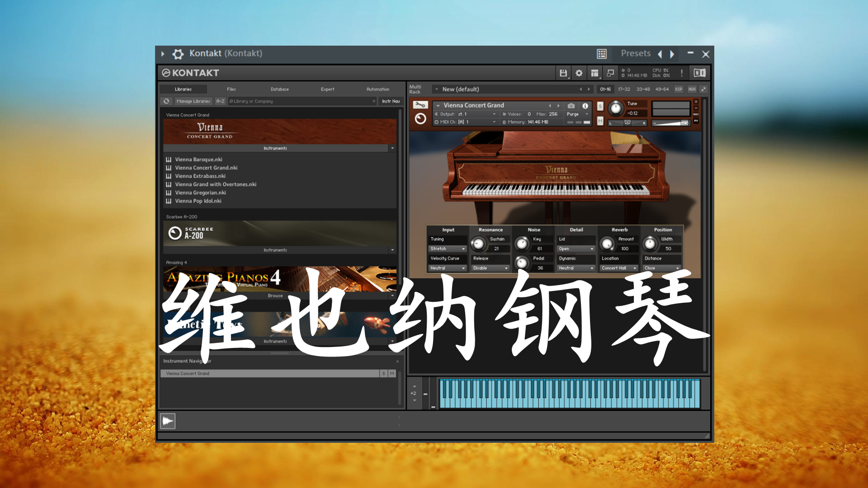Switch to the Libraries tab
This screenshot has height=488, width=868.
pos(183,89)
